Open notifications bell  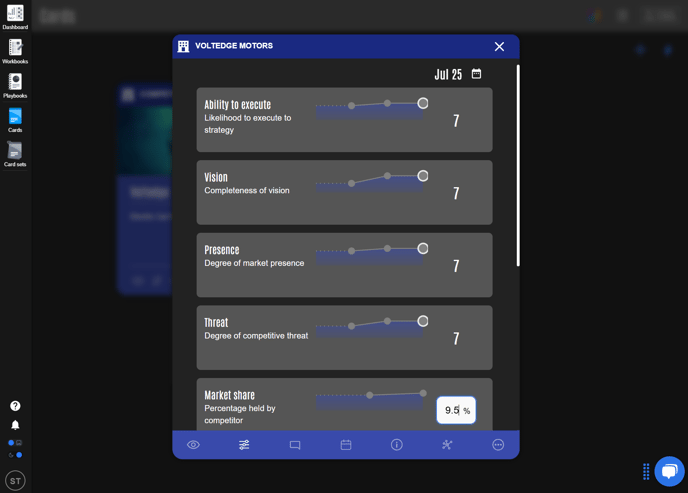pos(15,425)
